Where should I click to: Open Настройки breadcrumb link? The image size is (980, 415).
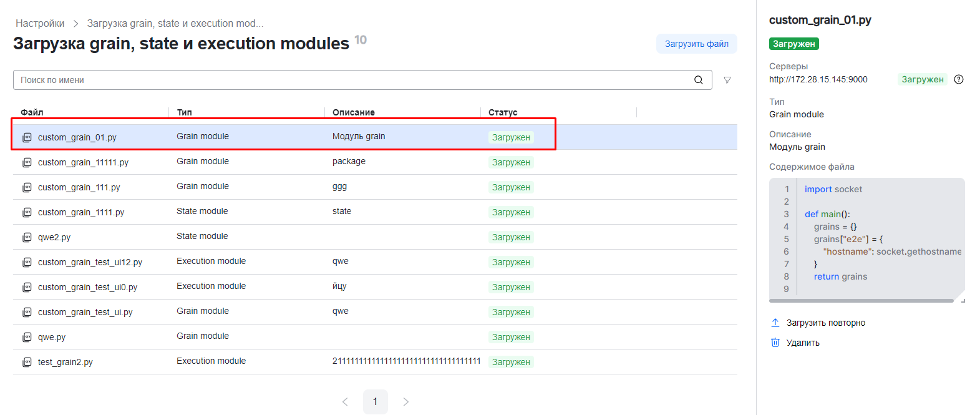40,24
